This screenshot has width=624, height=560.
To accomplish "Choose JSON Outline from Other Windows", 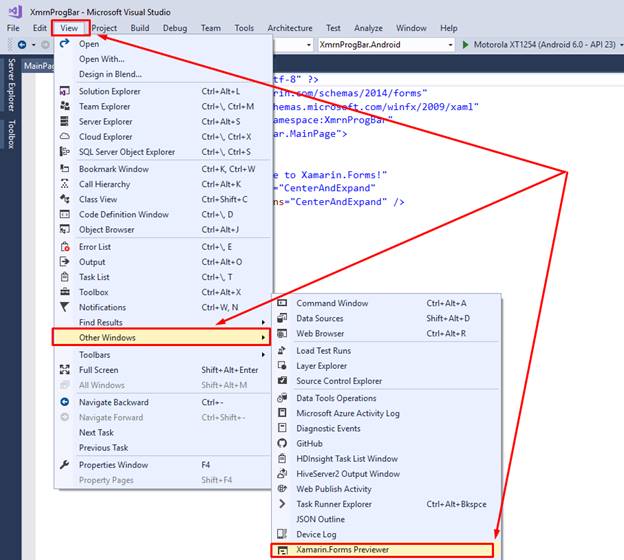I will click(x=320, y=519).
